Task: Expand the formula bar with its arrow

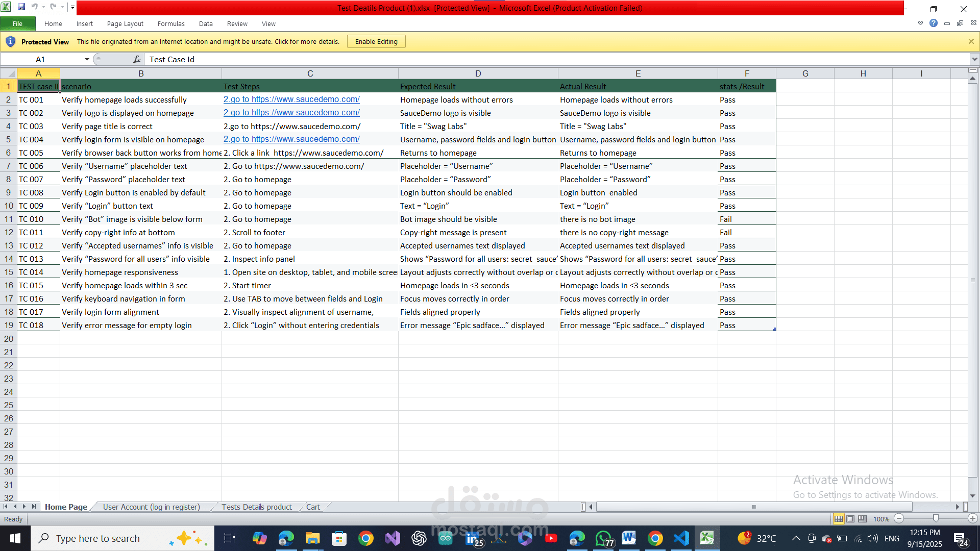Action: pyautogui.click(x=974, y=60)
